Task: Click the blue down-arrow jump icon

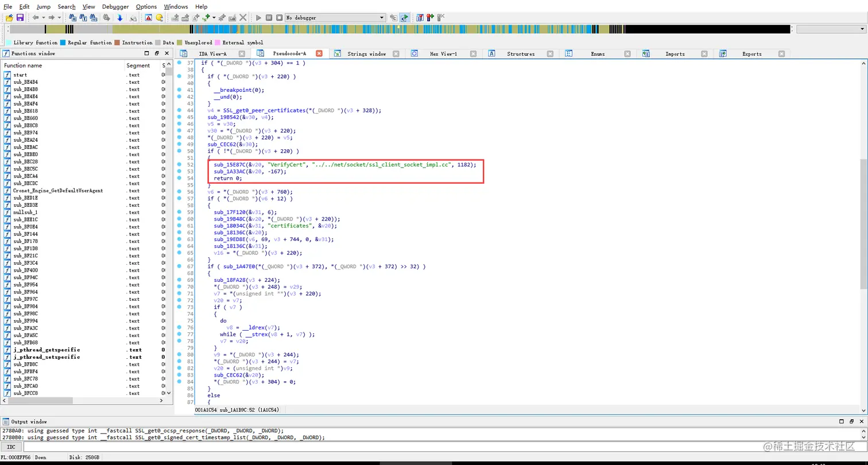Action: (119, 18)
